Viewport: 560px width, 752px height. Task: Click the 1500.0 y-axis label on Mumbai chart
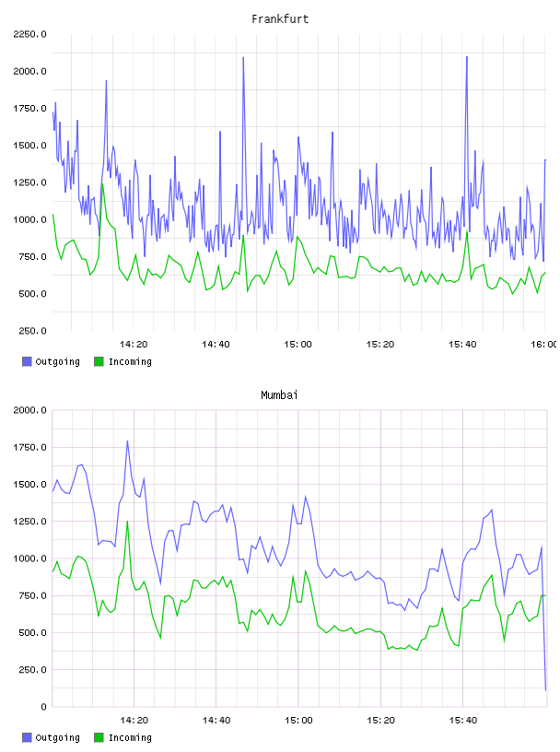click(x=30, y=485)
